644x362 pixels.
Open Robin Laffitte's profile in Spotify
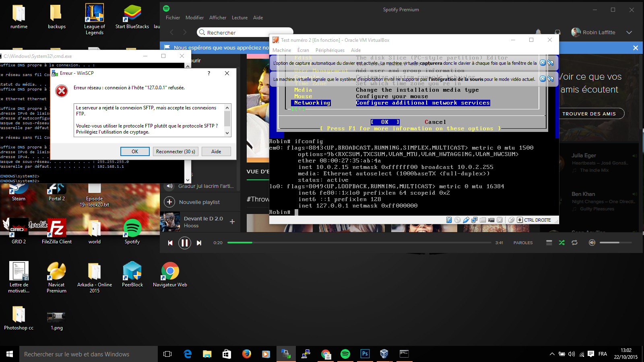pyautogui.click(x=593, y=32)
